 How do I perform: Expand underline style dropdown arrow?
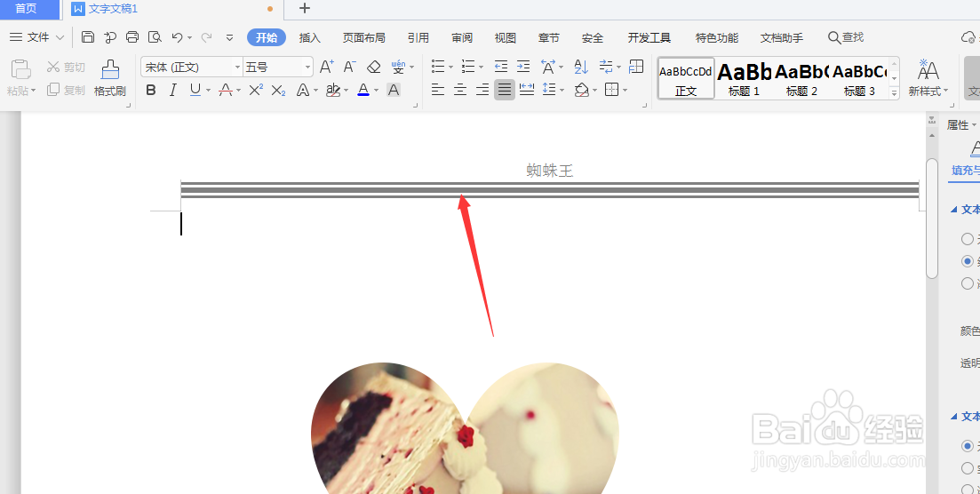point(209,91)
